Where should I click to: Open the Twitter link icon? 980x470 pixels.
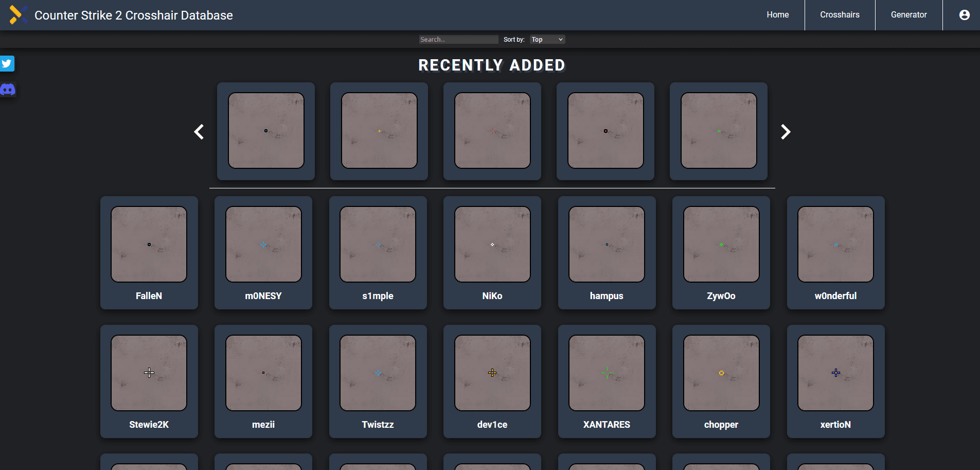[7, 64]
